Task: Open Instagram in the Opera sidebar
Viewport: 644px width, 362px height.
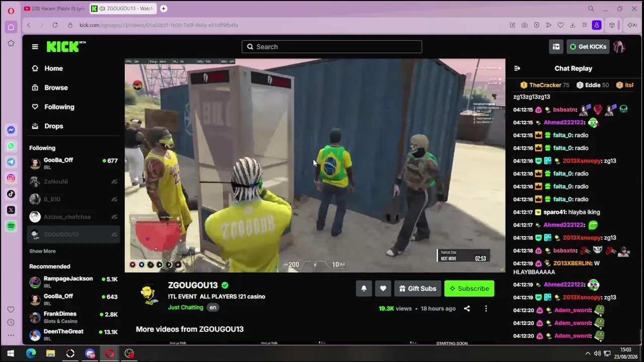Action: 11,178
